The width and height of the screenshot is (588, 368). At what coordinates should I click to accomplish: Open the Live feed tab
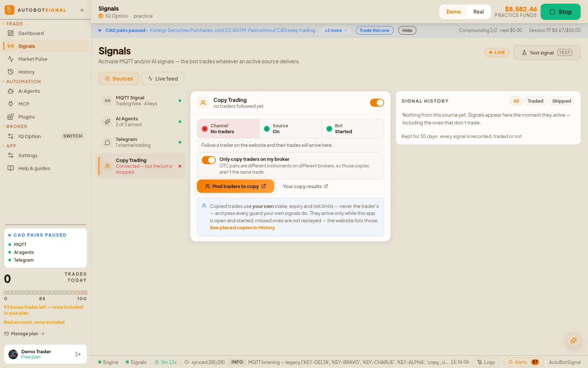coord(163,78)
